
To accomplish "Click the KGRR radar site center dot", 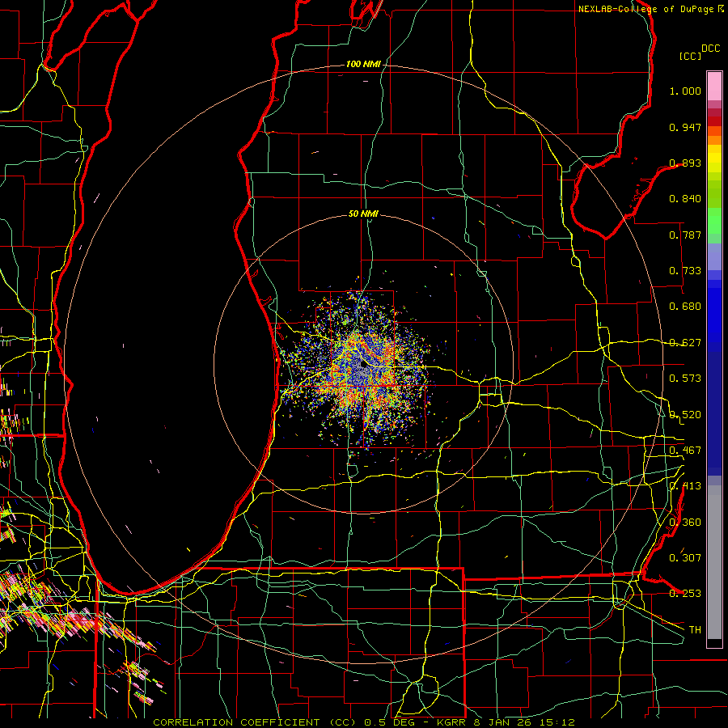I will [363, 364].
